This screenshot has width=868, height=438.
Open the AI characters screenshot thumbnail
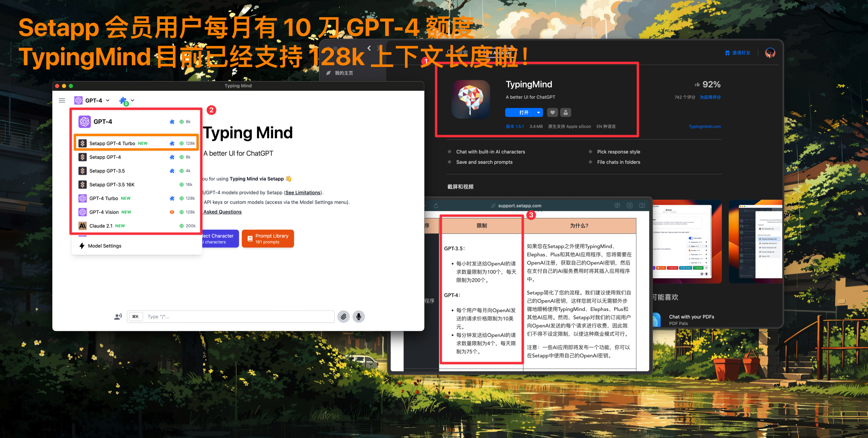coord(756,241)
